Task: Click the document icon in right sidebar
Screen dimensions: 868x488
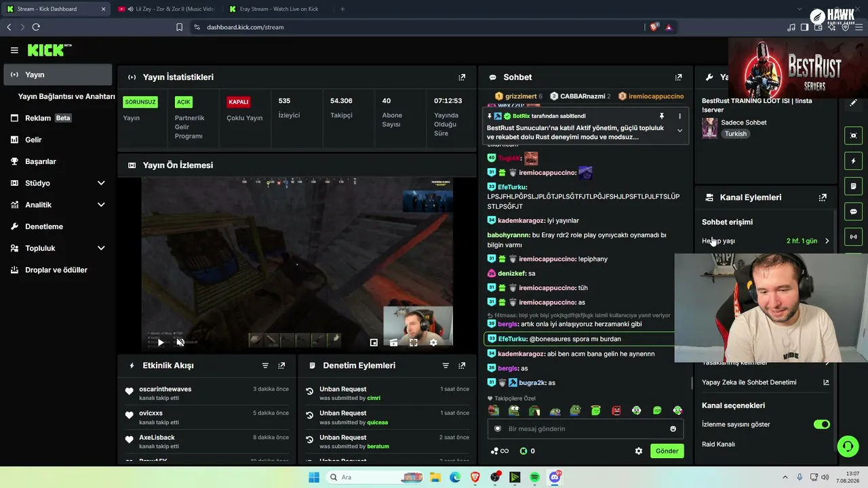Action: (853, 186)
